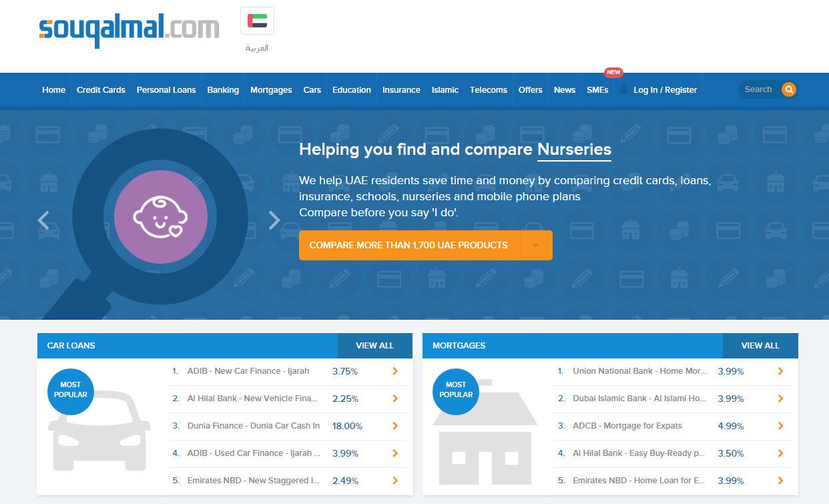Open the Islamic menu
Viewport: 829px width, 504px height.
pos(445,90)
